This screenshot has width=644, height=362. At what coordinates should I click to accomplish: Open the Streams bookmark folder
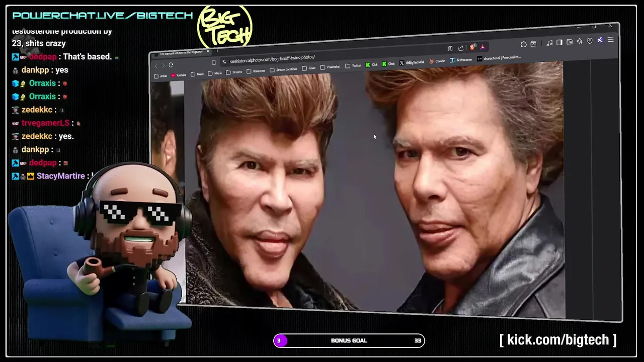233,72
